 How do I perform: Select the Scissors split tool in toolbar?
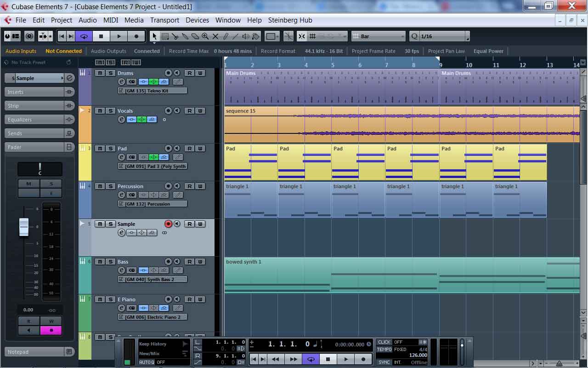click(175, 36)
